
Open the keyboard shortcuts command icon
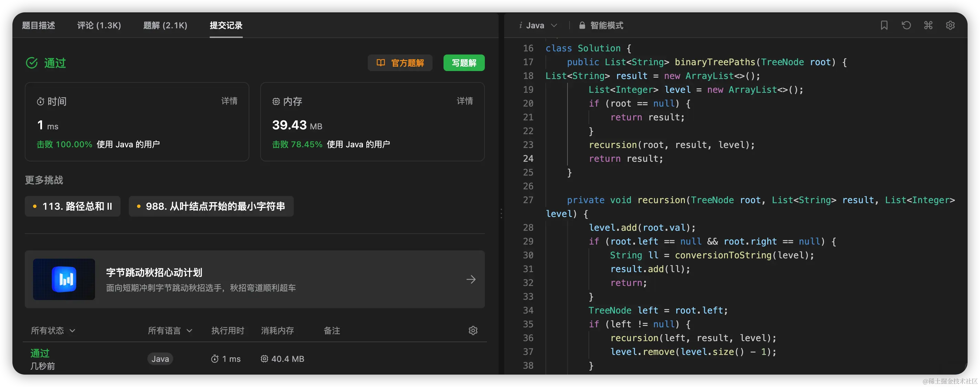tap(928, 25)
